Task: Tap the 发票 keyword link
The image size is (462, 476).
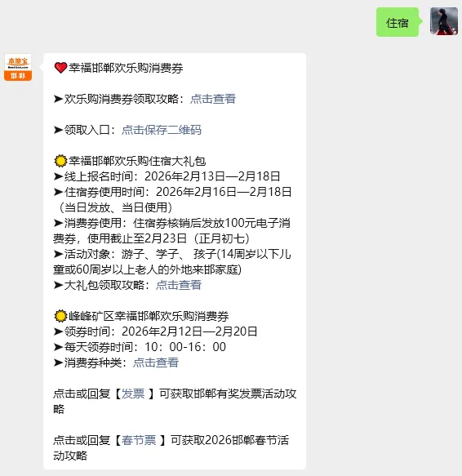Action: click(133, 394)
